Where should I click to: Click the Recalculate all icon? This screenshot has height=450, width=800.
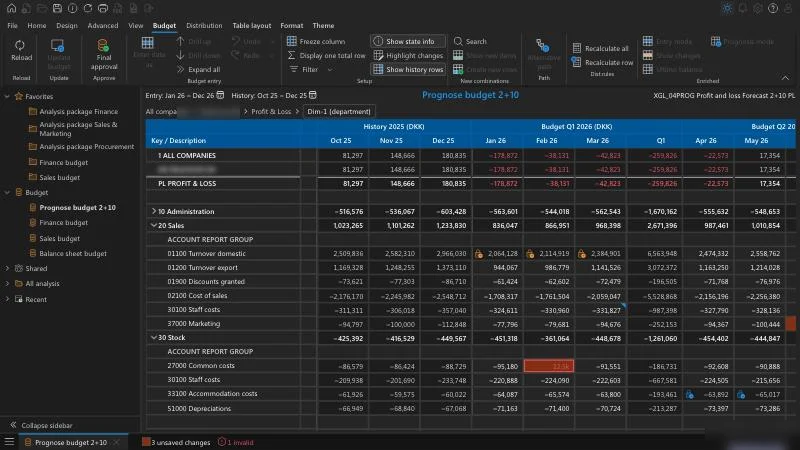tap(577, 48)
